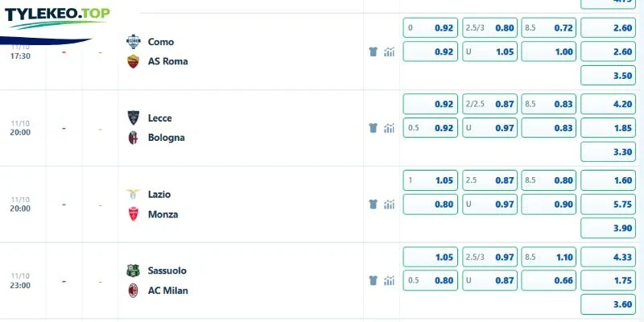View stats chart for Lazio vs Monza

389,204
